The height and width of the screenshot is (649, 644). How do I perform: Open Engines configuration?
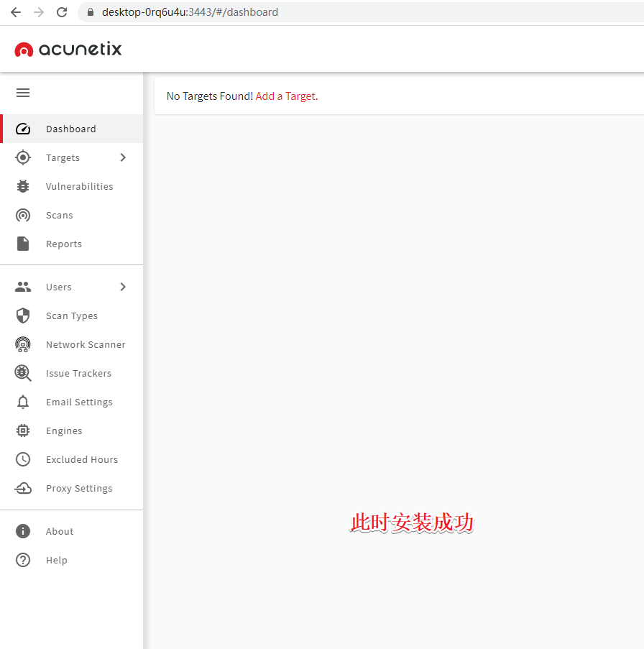pos(72,431)
